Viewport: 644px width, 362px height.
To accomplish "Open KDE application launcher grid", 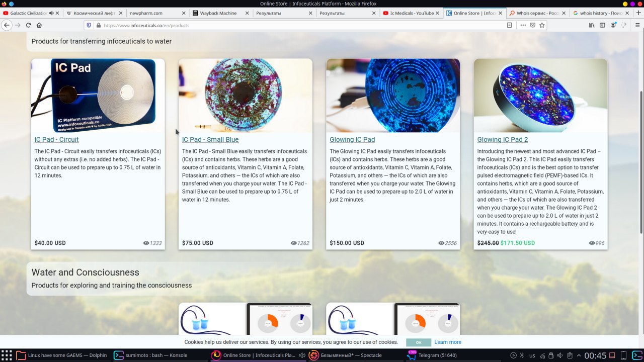I will pos(7,355).
